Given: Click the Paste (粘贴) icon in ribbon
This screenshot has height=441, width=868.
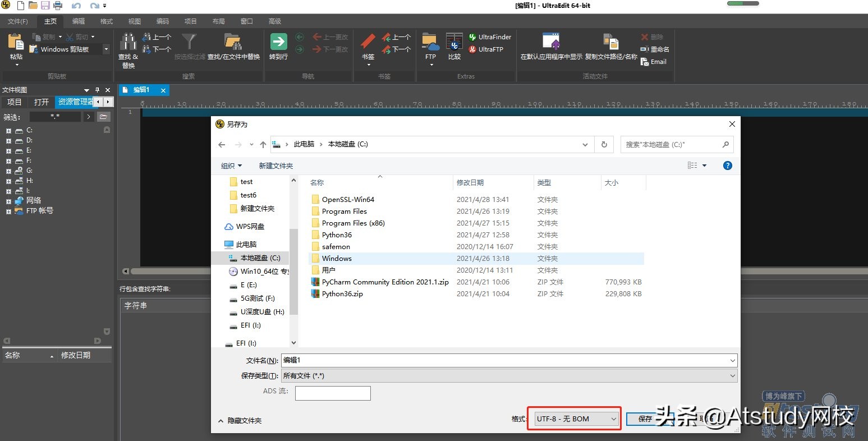Looking at the screenshot, I should point(16,43).
